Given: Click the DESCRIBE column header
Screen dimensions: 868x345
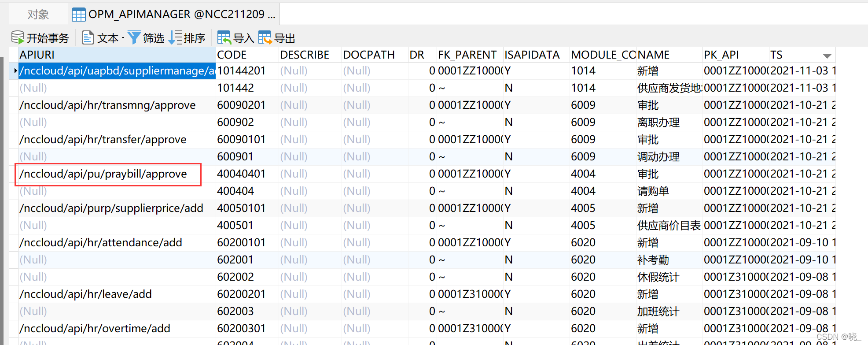Looking at the screenshot, I should point(310,55).
